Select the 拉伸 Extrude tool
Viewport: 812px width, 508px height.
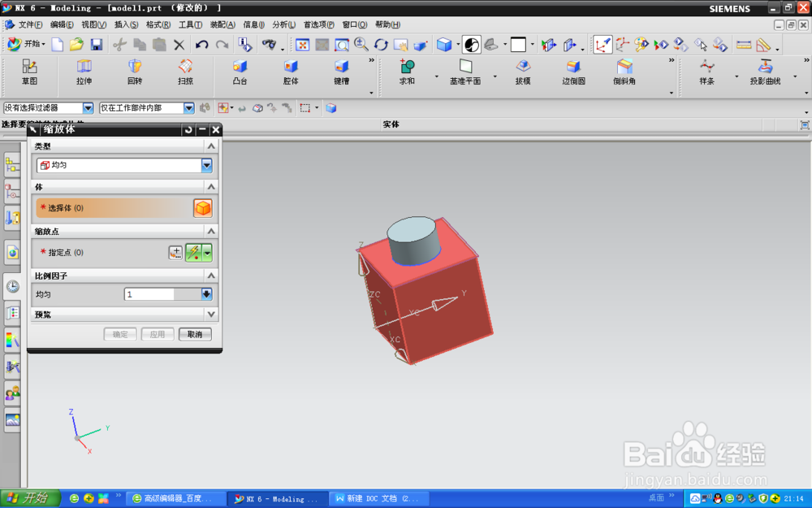(84, 72)
